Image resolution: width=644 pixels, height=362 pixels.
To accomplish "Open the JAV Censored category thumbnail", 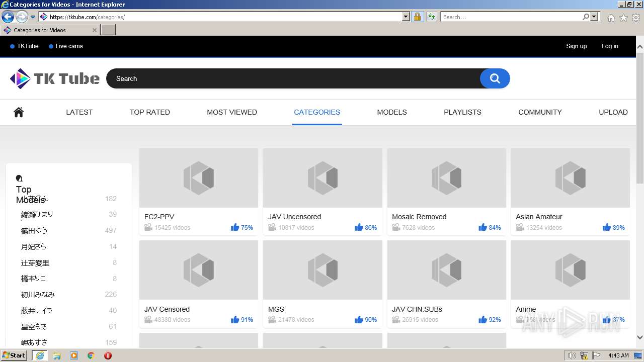I will tap(199, 270).
